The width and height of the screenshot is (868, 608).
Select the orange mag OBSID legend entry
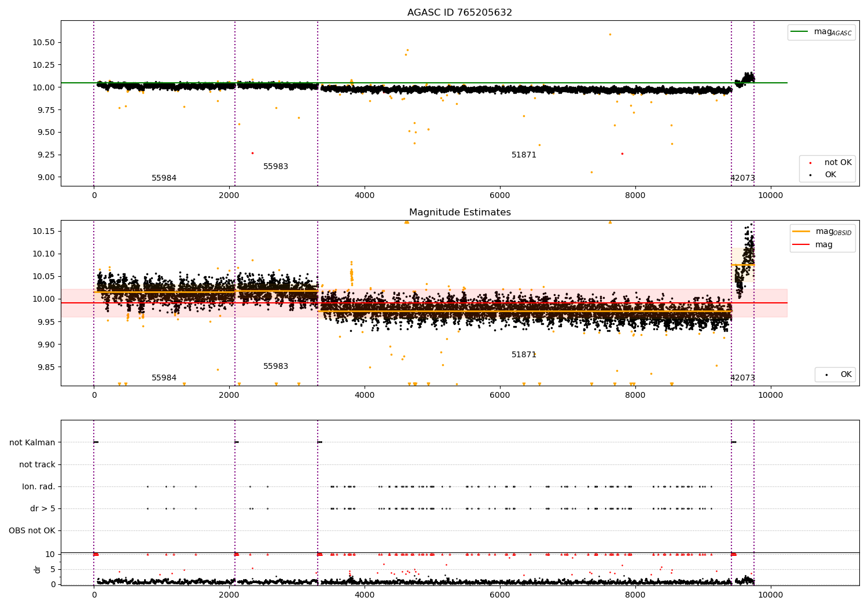click(822, 232)
